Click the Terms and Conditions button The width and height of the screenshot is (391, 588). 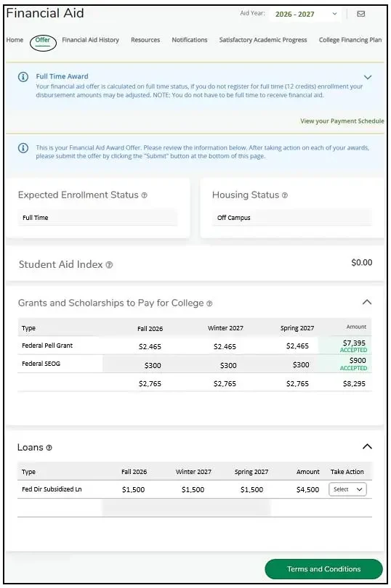point(323,569)
